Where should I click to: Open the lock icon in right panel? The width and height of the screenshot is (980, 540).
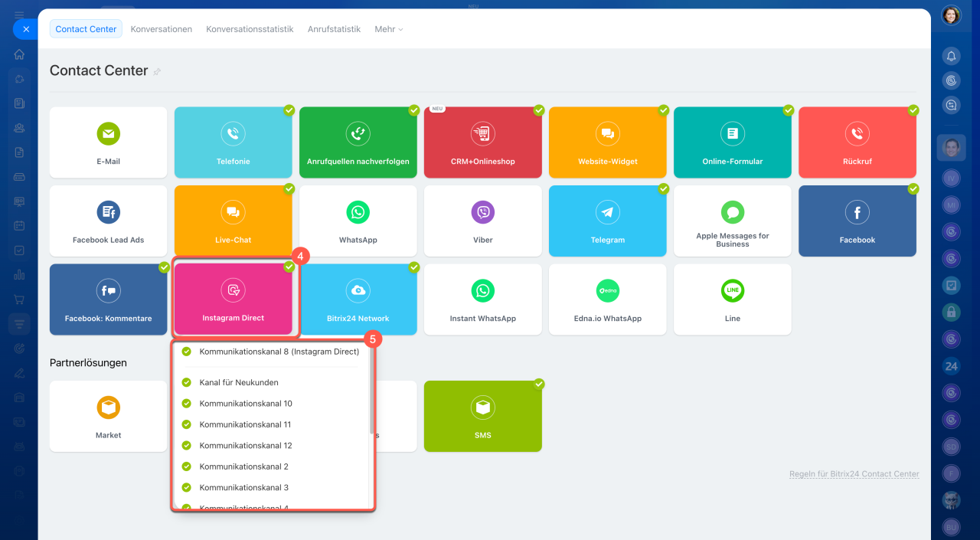click(951, 312)
